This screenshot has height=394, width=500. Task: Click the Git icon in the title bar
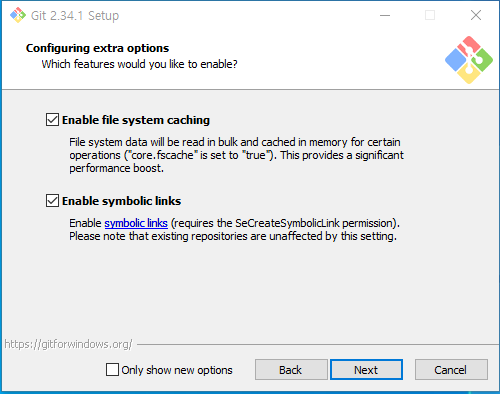click(18, 15)
